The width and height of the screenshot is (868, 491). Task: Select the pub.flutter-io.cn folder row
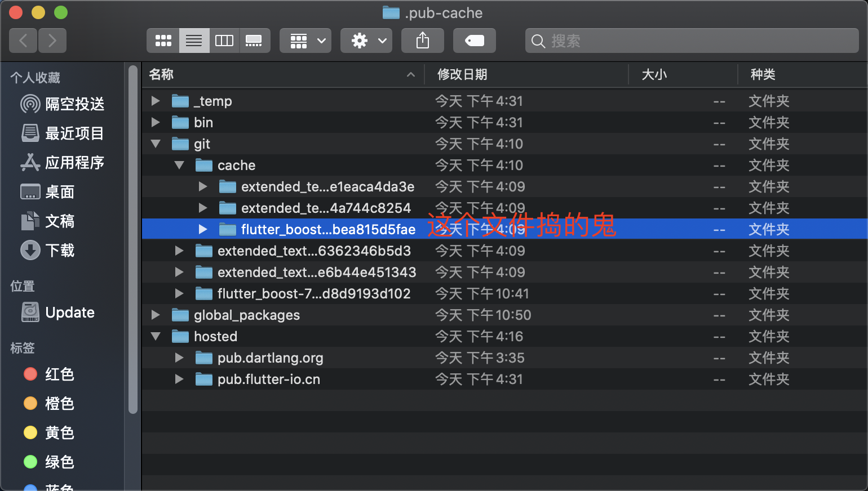pos(505,380)
